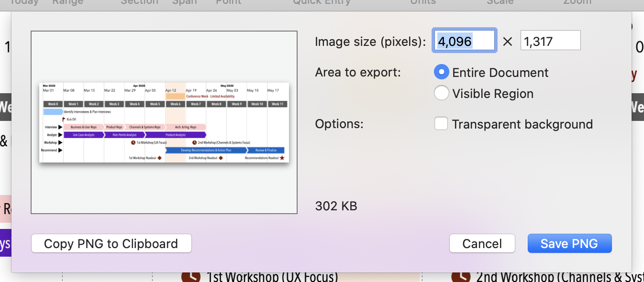Enable the Transparent background checkbox
The width and height of the screenshot is (644, 282).
point(441,124)
